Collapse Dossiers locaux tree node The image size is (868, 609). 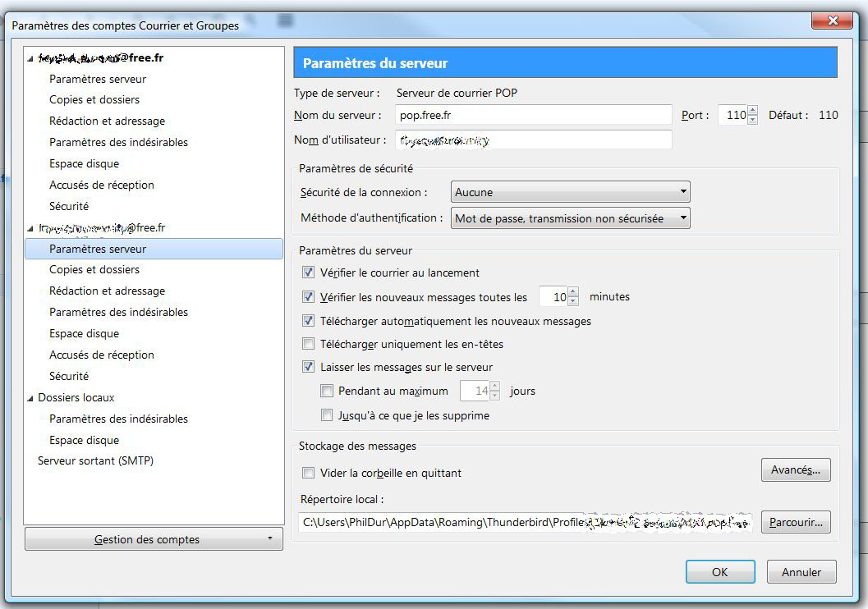pos(30,398)
